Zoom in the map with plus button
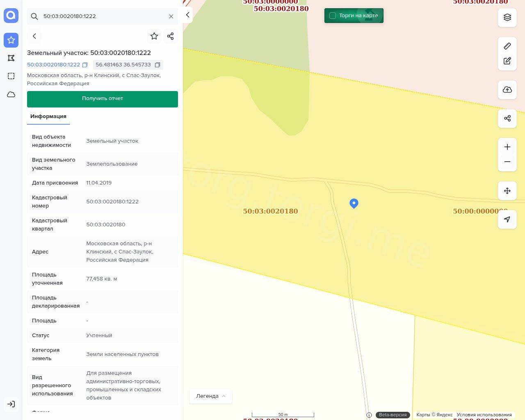The width and height of the screenshot is (525, 420). [x=507, y=147]
